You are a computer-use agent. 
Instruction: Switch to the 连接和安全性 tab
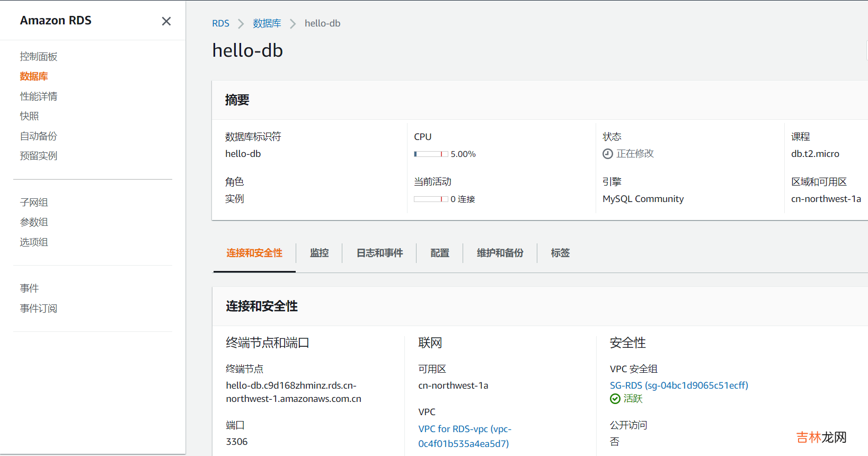[x=254, y=253]
